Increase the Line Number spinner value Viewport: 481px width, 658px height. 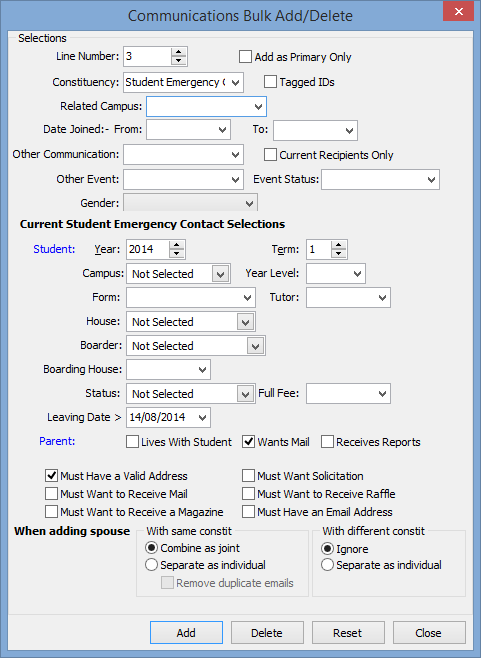[178, 52]
